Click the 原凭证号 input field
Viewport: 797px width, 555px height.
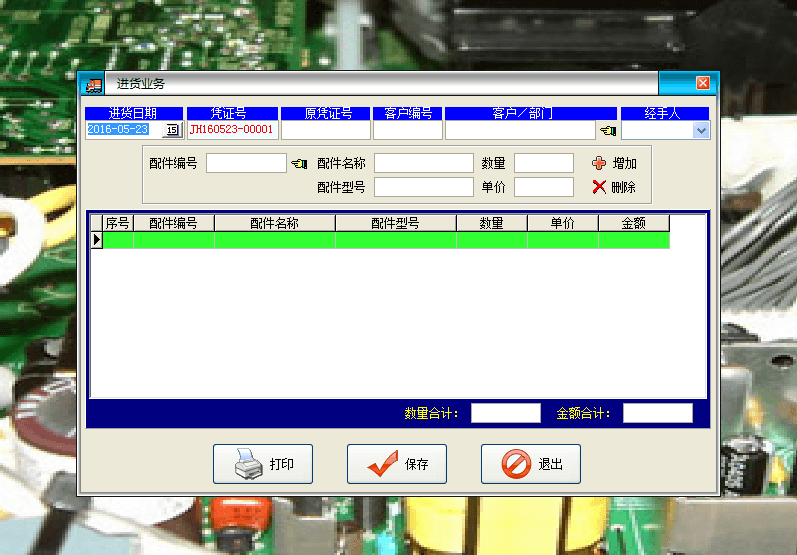(326, 130)
